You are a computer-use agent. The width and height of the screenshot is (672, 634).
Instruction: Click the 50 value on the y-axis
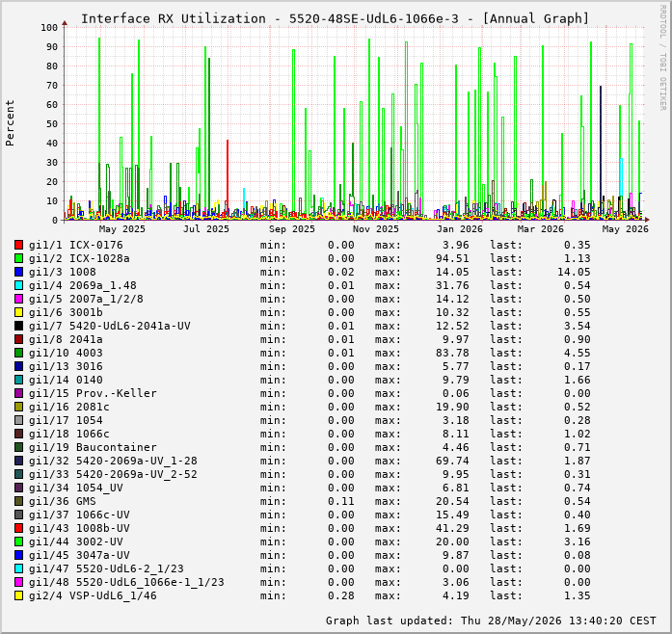click(x=52, y=123)
